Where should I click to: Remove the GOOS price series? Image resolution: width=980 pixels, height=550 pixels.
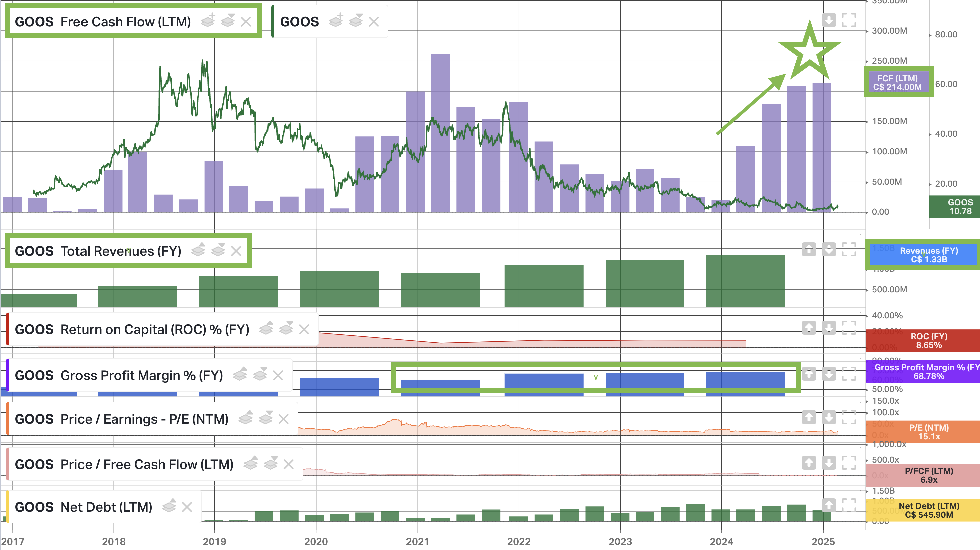(x=374, y=22)
